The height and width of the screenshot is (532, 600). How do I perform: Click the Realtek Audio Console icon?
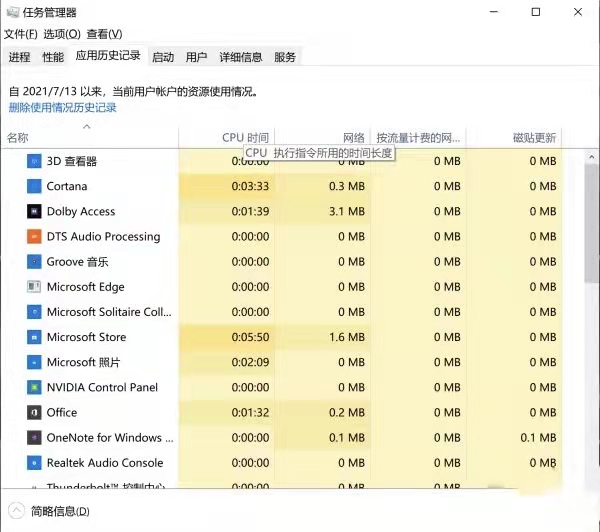point(34,463)
